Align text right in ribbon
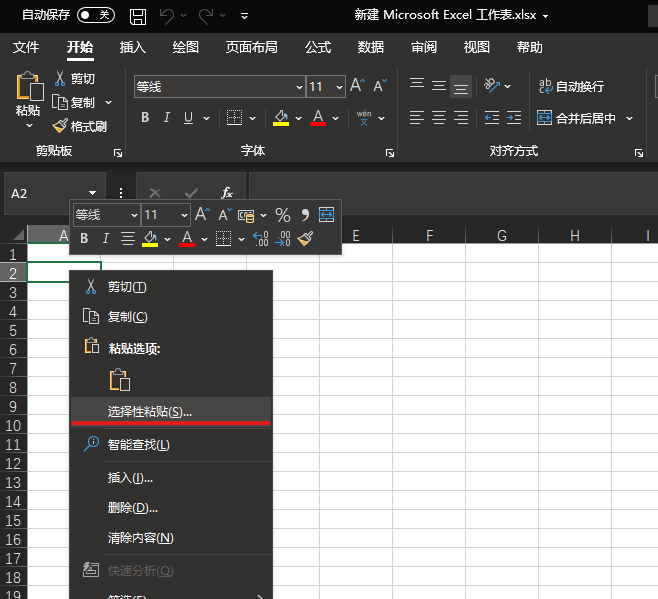658x599 pixels. click(461, 118)
